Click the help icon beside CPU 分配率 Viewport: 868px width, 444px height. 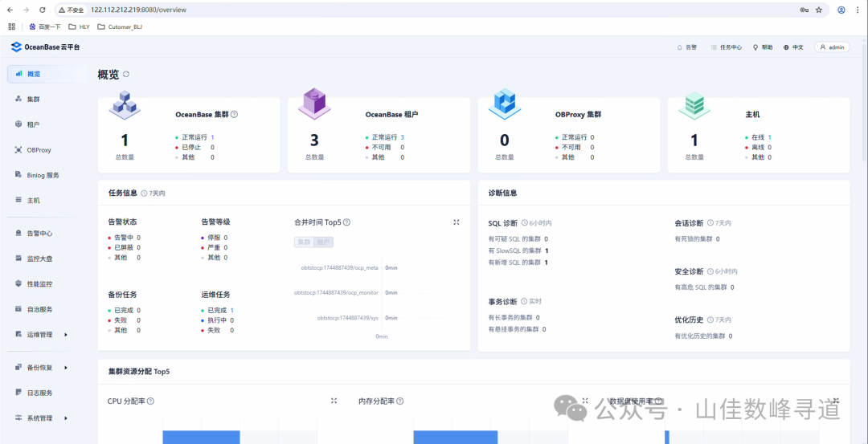[150, 401]
